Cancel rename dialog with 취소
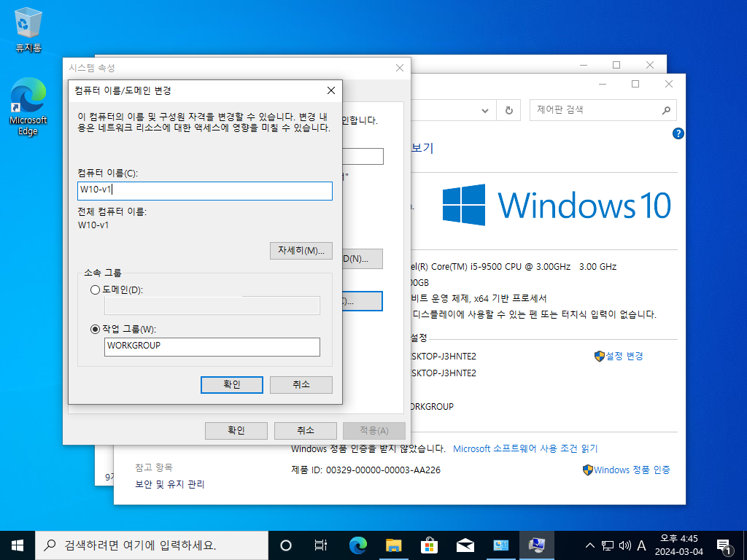The image size is (747, 560). pos(301,385)
